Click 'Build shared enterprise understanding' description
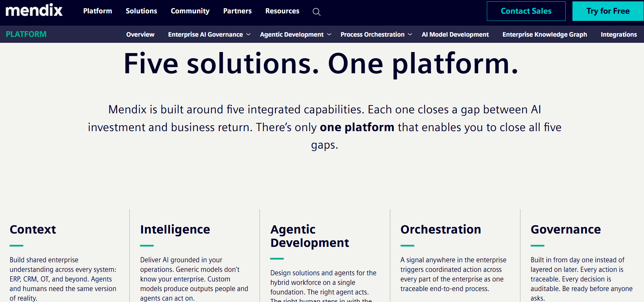 (63, 279)
